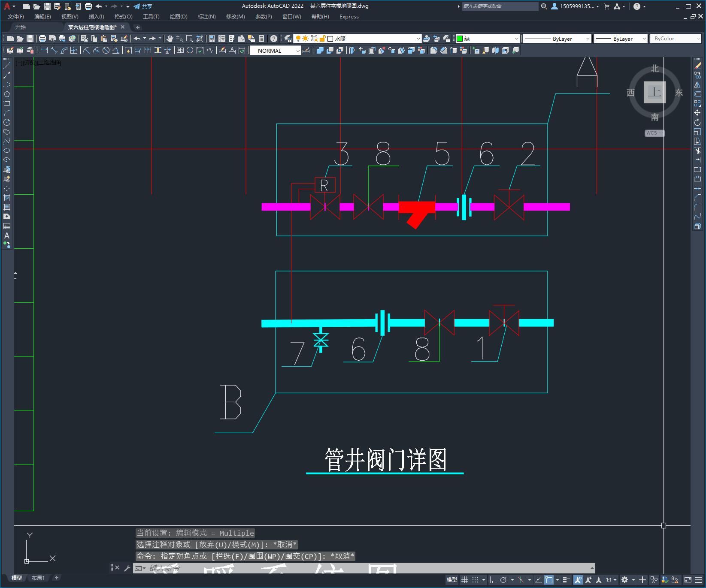The height and width of the screenshot is (588, 706).
Task: Insert a Table from draw toolbar
Action: click(x=7, y=226)
